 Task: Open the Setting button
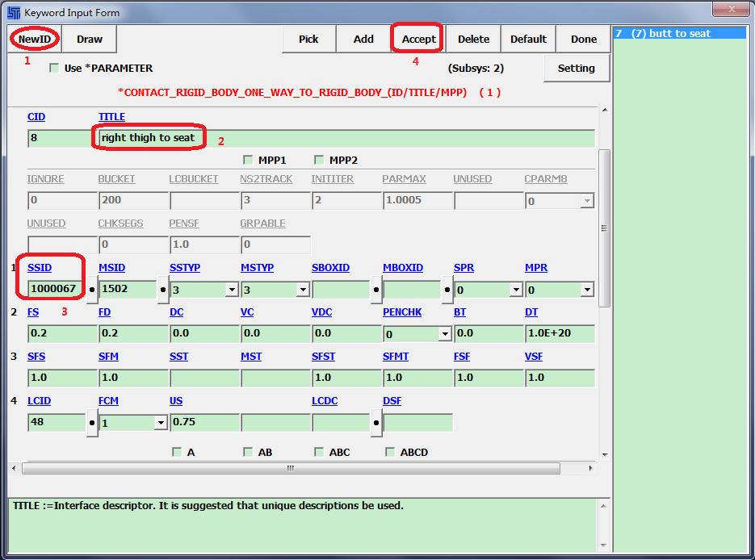[576, 69]
